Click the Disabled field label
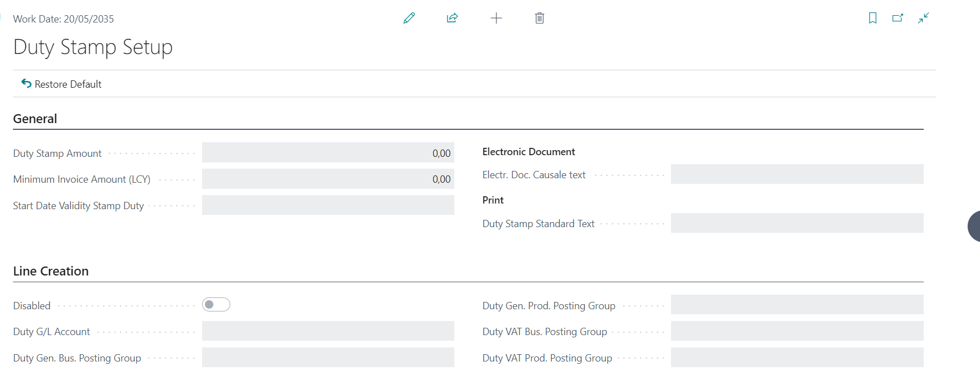The width and height of the screenshot is (980, 375). 32,306
